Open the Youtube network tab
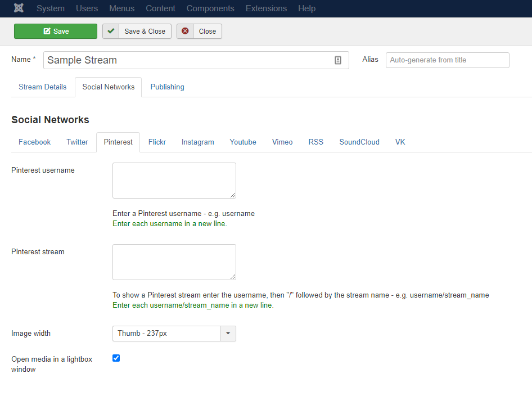This screenshot has width=532, height=396. pos(243,142)
